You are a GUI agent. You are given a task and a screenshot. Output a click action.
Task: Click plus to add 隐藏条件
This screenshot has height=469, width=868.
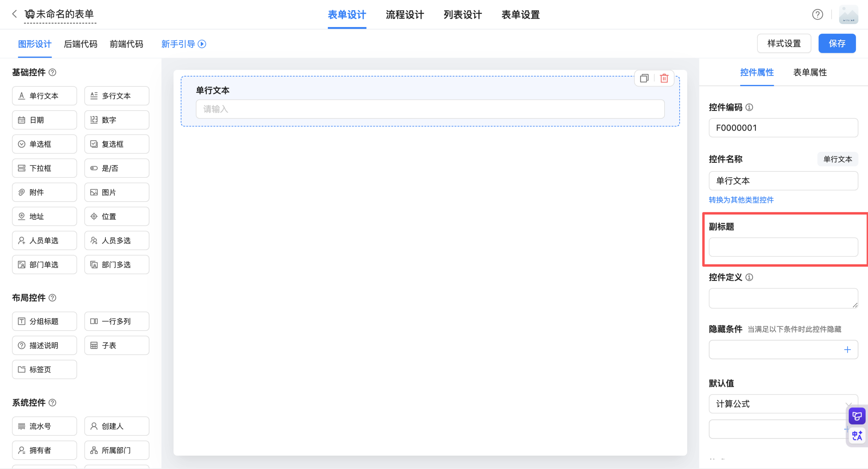(847, 349)
